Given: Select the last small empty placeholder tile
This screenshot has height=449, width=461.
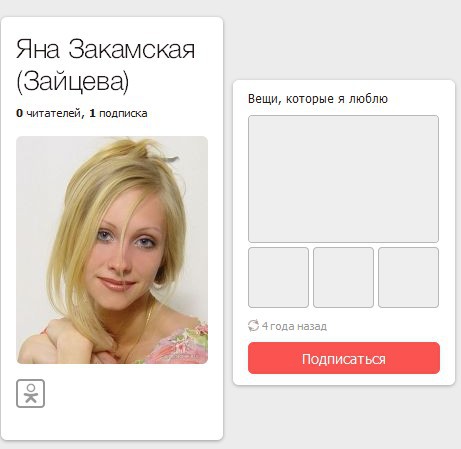Looking at the screenshot, I should click(x=408, y=277).
